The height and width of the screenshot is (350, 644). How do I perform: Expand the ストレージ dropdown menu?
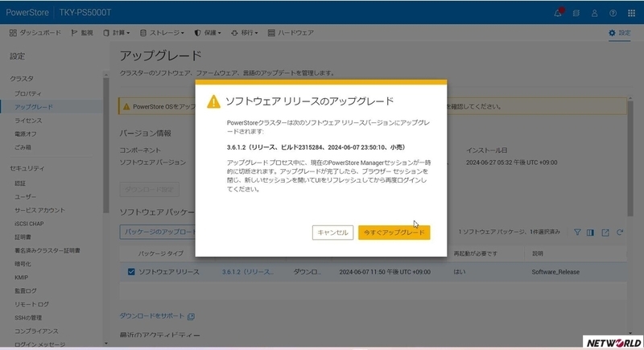(x=162, y=33)
